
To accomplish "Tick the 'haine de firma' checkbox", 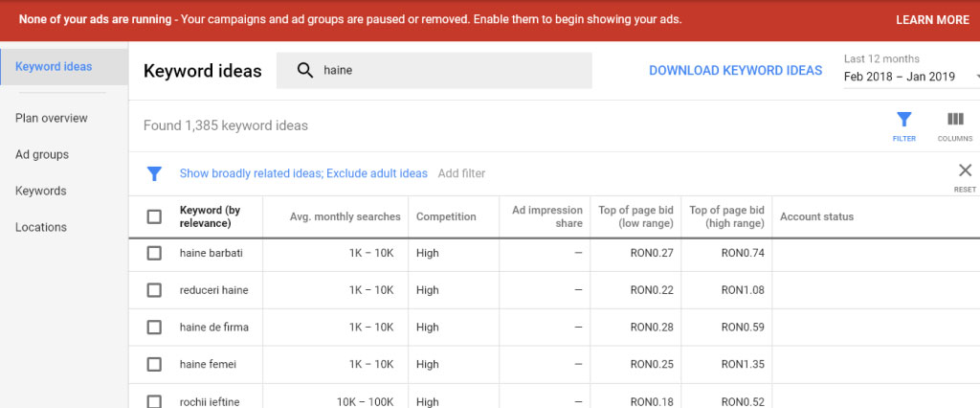I will [154, 328].
